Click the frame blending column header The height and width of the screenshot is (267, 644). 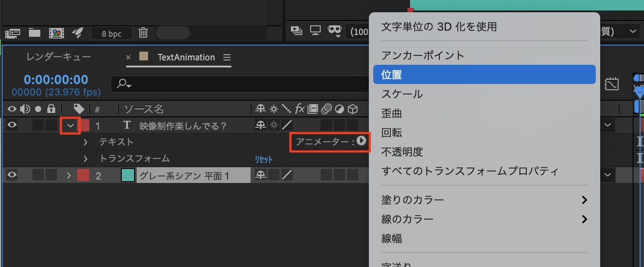(x=313, y=109)
